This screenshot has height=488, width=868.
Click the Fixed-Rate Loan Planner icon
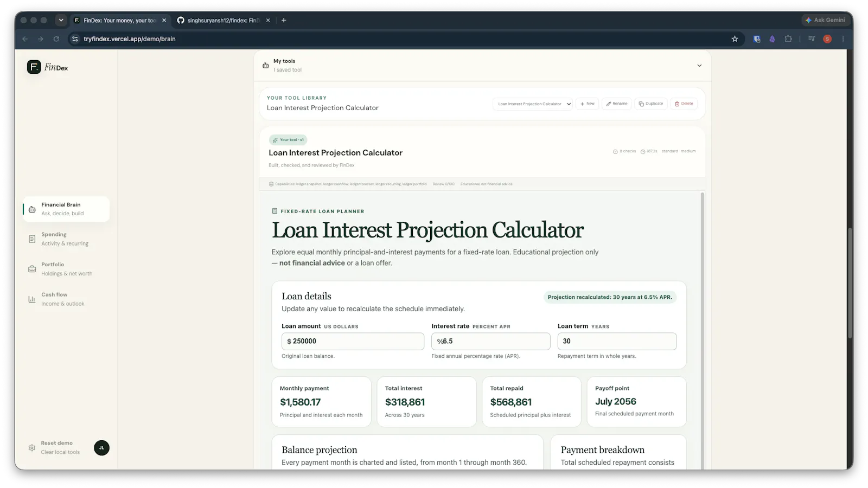[x=275, y=211]
